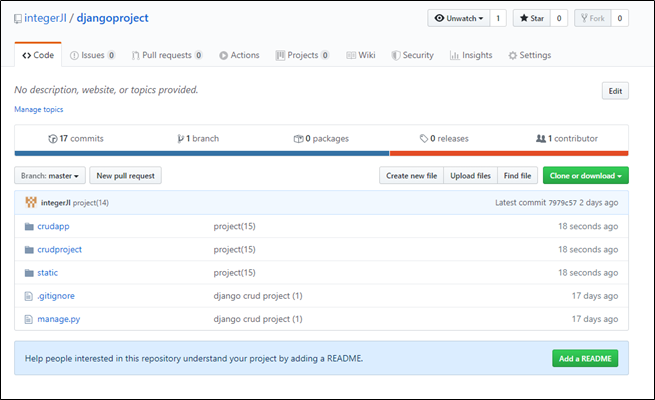The image size is (655, 400).
Task: Click Create new file button
Action: tap(411, 176)
